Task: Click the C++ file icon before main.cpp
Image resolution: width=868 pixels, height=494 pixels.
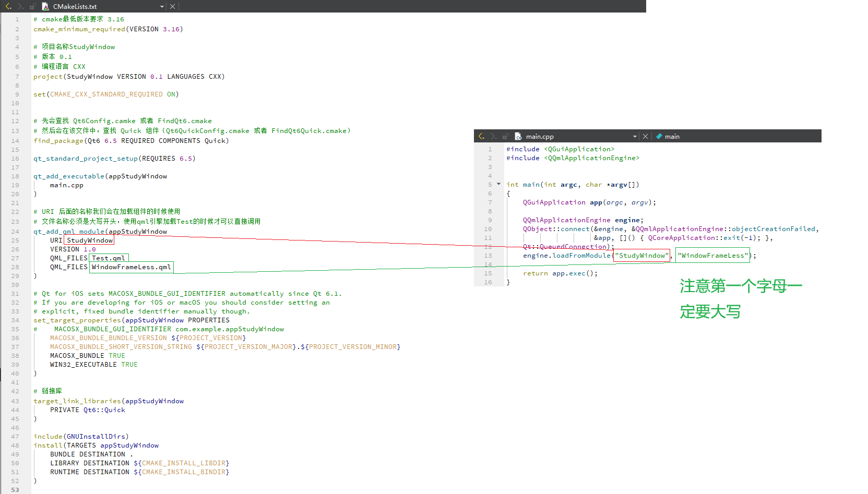Action: click(x=518, y=136)
